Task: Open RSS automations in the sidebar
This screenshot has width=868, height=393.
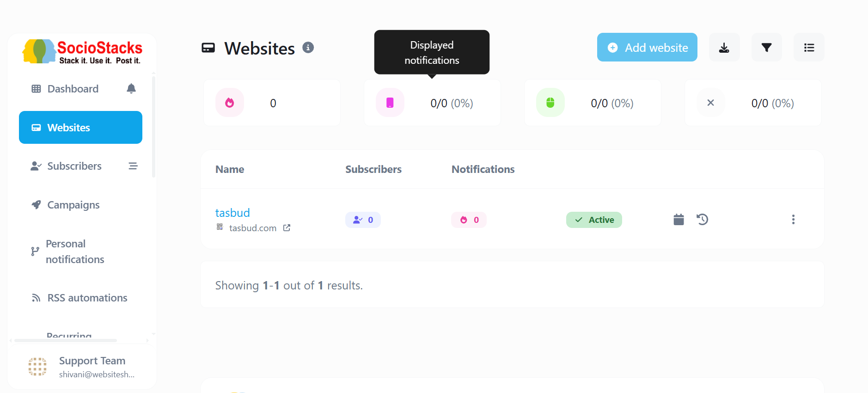Action: 87,298
